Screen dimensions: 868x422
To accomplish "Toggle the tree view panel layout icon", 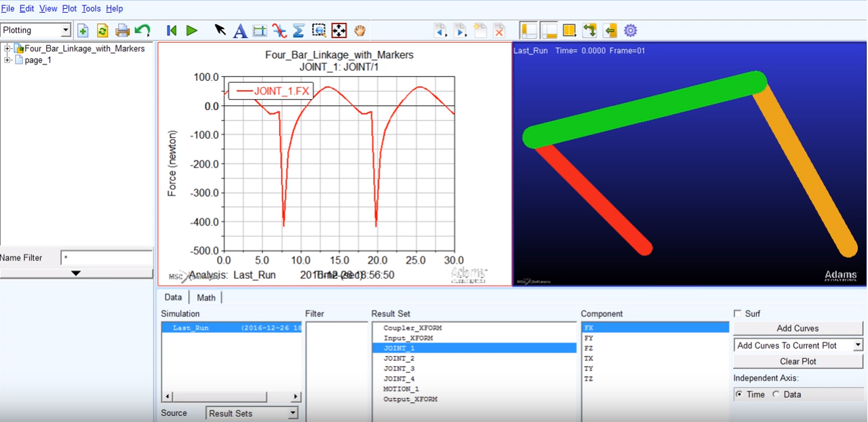I will 529,31.
